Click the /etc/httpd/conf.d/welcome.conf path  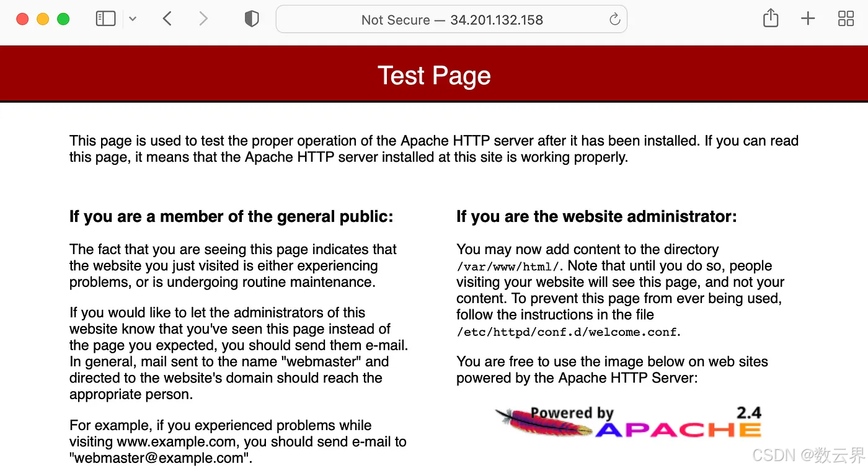pos(567,332)
